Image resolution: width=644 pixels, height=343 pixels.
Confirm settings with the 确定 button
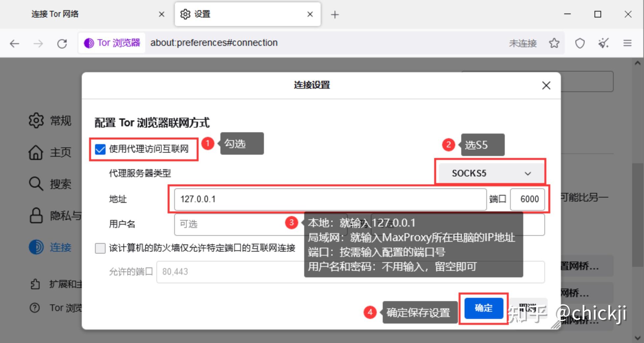tap(483, 308)
